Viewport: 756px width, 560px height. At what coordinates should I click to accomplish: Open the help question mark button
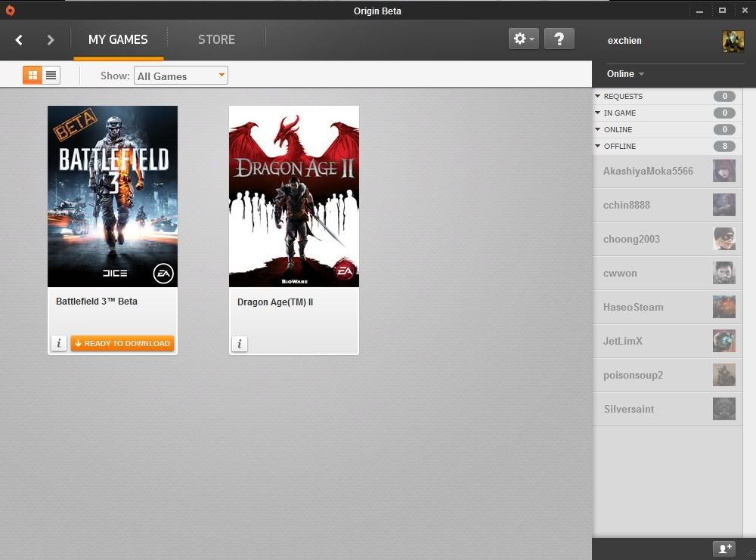click(x=559, y=39)
